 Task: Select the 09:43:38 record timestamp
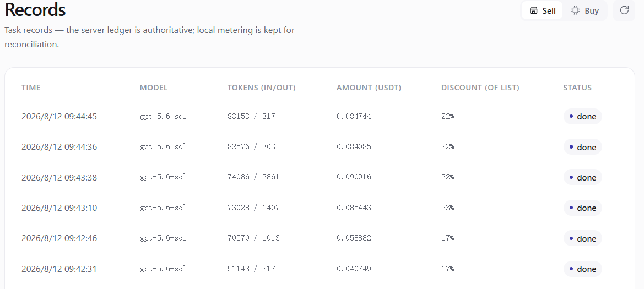[59, 177]
